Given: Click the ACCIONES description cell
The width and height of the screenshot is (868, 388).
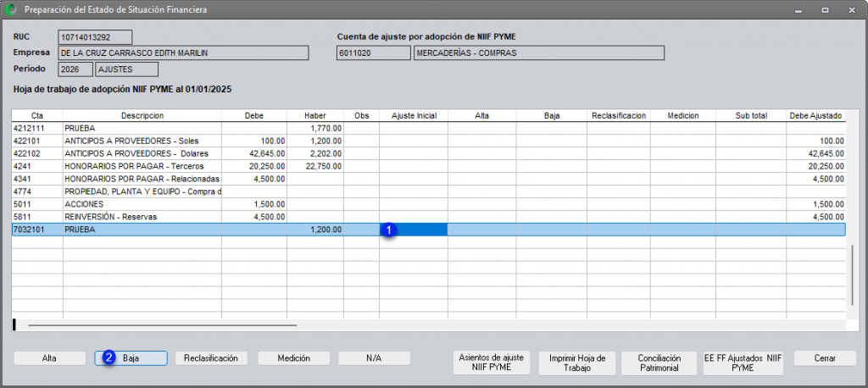Looking at the screenshot, I should [142, 203].
